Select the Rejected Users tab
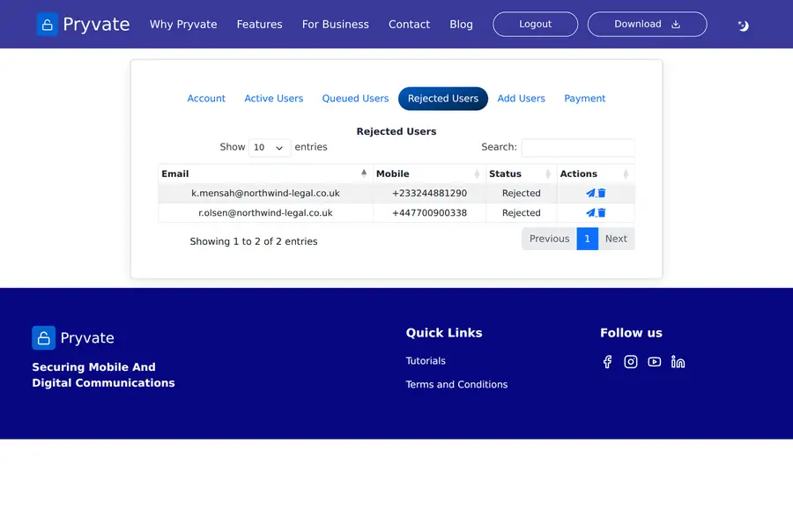793x532 pixels. (x=443, y=99)
